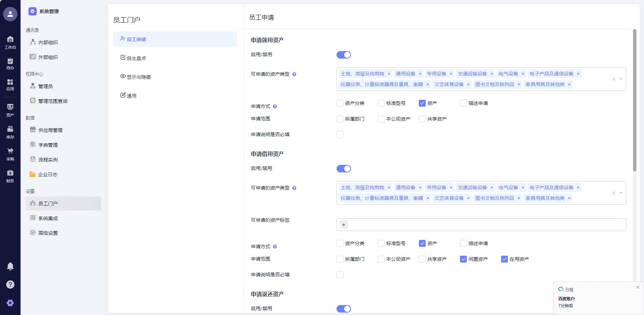This screenshot has width=644, height=315.
Task: Check 所属部门 in 申请领用资产 范围
Action: click(x=340, y=119)
